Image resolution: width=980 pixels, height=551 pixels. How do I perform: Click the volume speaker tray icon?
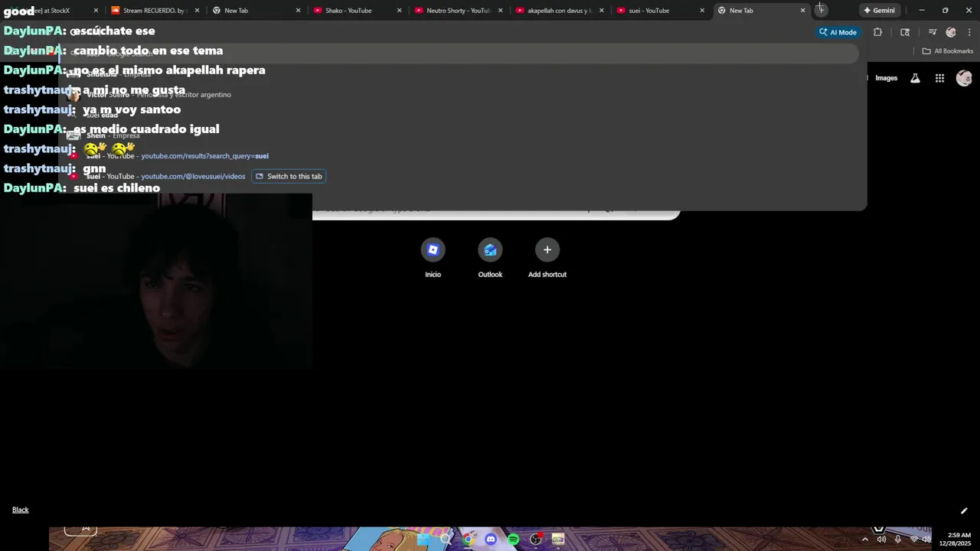click(x=881, y=540)
